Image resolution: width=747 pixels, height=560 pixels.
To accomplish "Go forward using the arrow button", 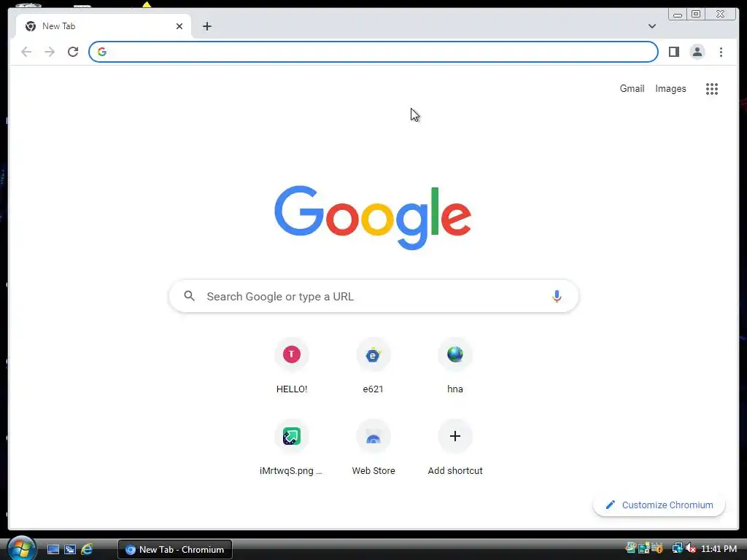I will coord(50,52).
